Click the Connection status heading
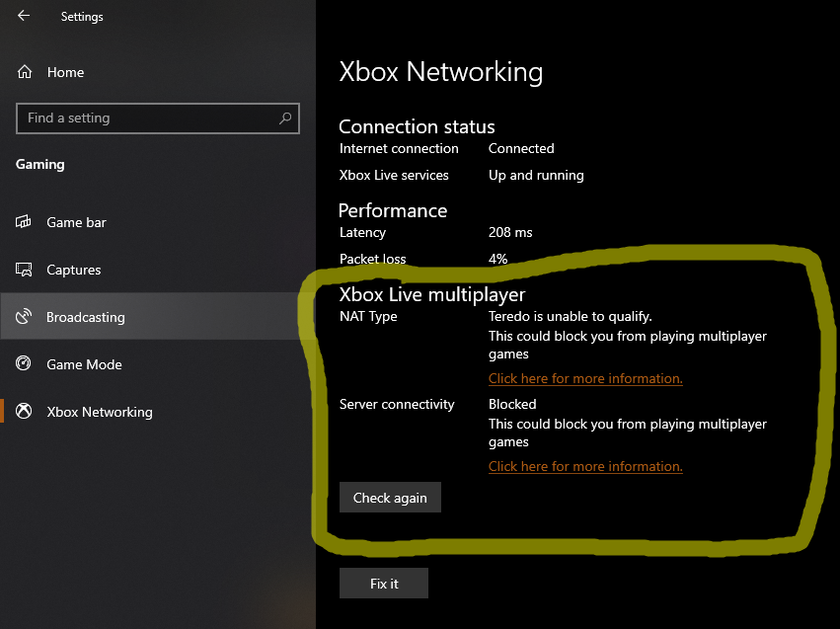 click(x=417, y=127)
